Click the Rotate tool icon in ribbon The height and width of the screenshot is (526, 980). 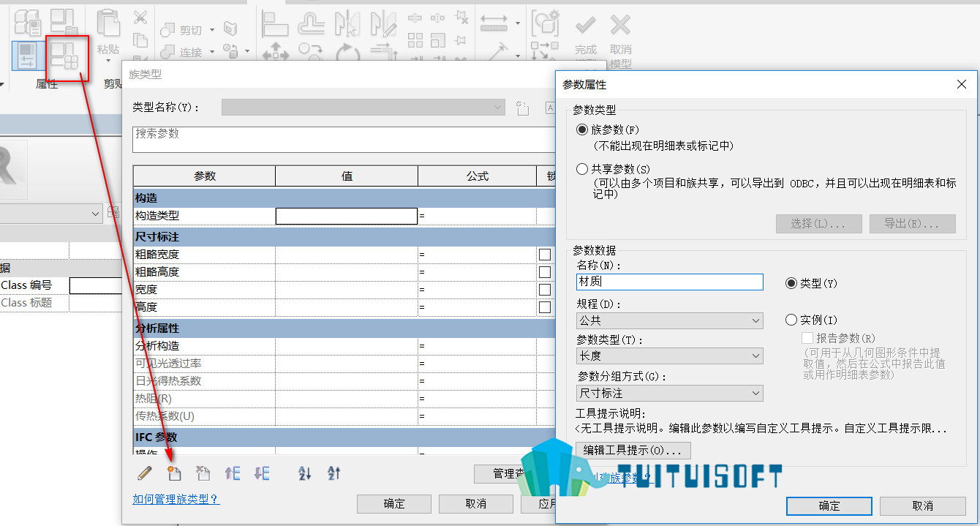(347, 53)
